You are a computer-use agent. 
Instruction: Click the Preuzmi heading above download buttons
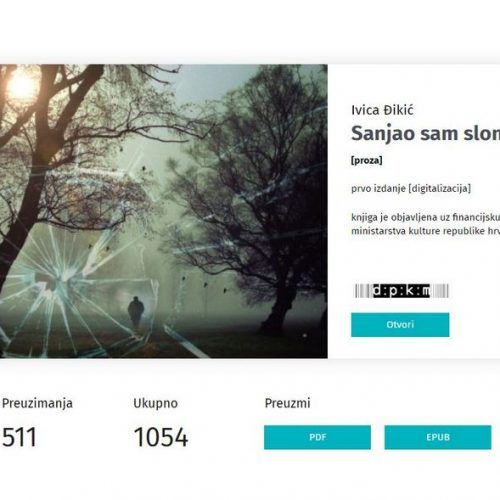click(287, 403)
